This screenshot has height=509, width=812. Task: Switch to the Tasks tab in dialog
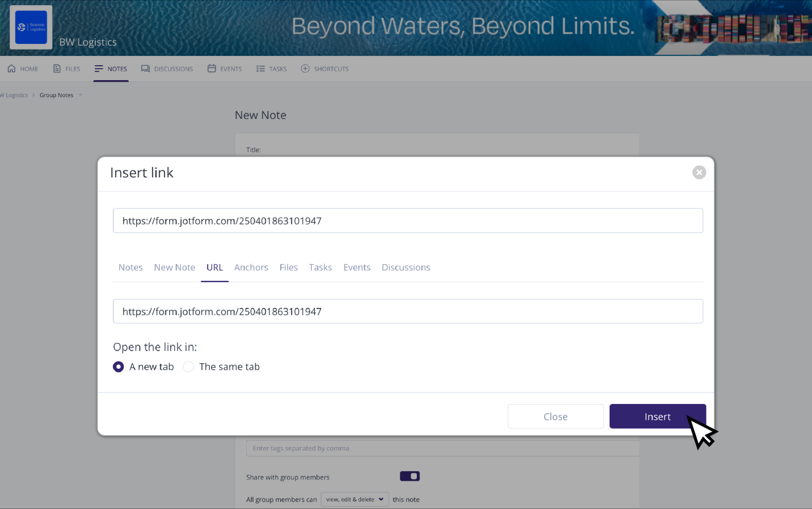click(x=320, y=267)
